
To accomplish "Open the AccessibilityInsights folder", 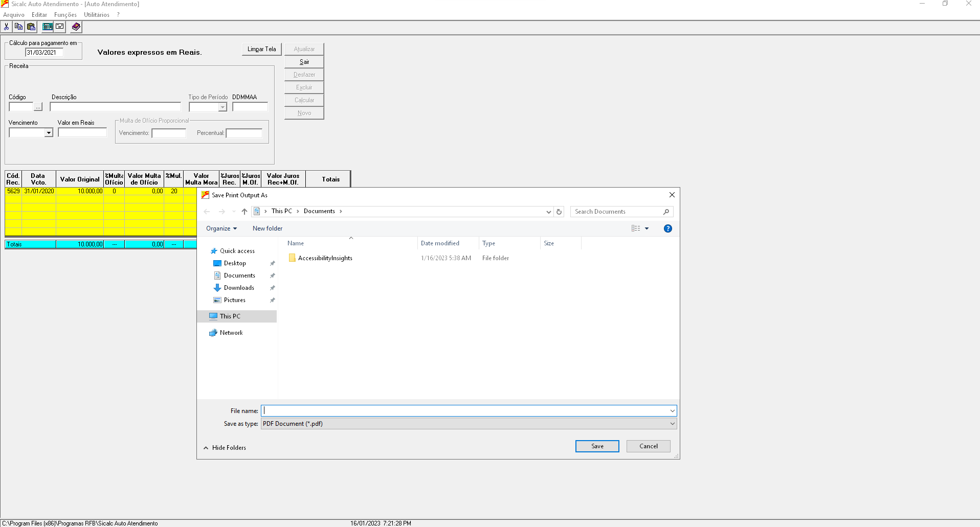I will 325,258.
